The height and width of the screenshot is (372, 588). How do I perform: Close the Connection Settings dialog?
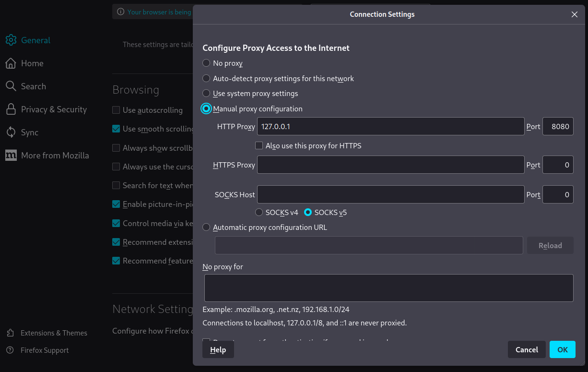tap(575, 14)
